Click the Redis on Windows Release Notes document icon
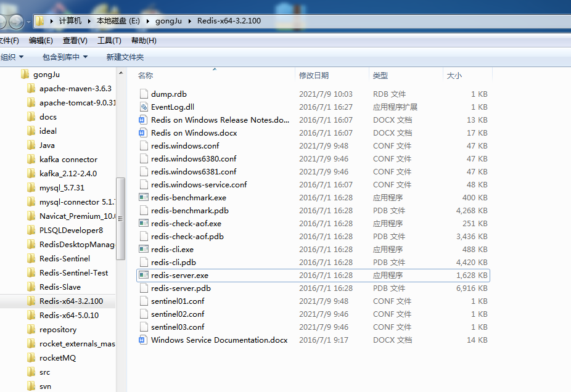 143,120
